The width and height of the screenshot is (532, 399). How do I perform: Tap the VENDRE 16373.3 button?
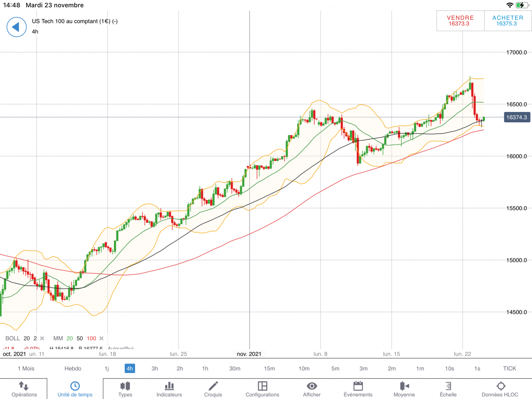tap(460, 21)
